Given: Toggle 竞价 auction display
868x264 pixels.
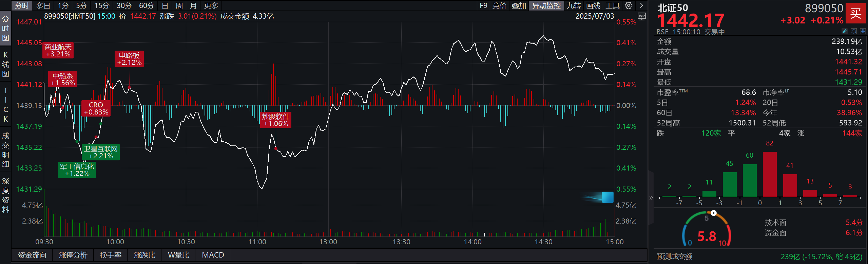Looking at the screenshot, I should 500,5.
